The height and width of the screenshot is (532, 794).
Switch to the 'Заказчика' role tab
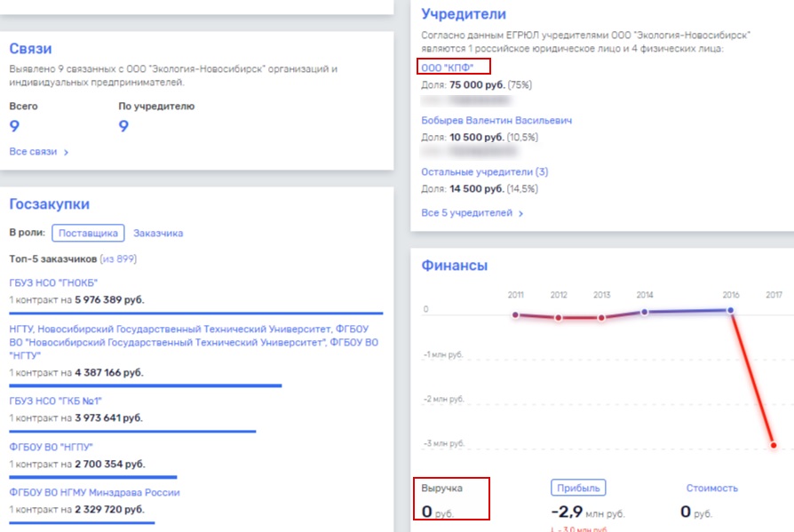(158, 234)
